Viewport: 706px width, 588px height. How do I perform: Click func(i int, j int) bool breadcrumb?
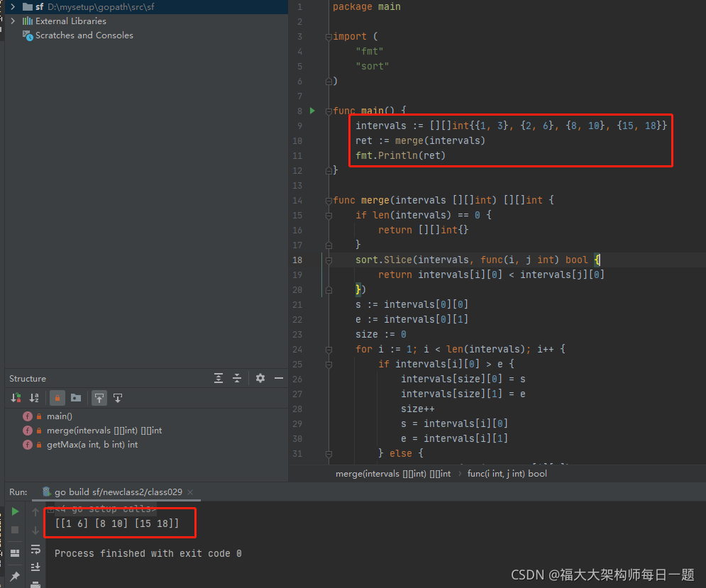pyautogui.click(x=507, y=474)
